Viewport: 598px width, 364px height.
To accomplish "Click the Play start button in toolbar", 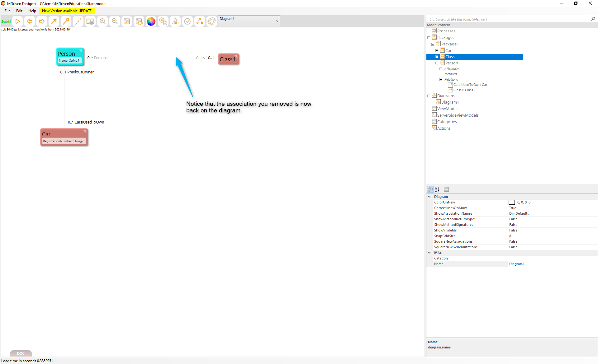I will 17,21.
